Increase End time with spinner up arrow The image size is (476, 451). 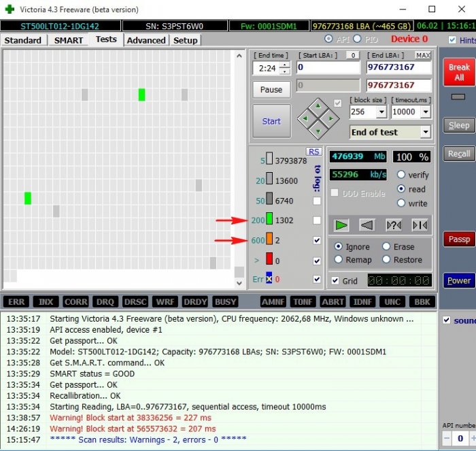pyautogui.click(x=284, y=65)
